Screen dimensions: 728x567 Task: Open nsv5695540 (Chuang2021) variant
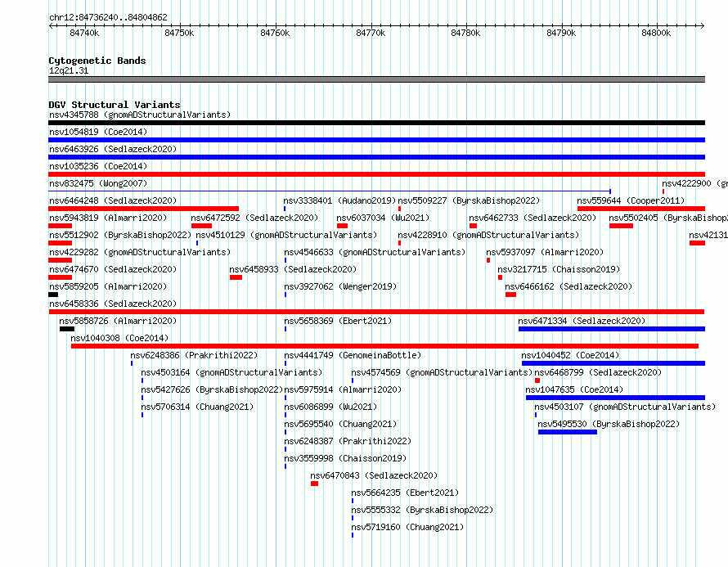(340, 424)
